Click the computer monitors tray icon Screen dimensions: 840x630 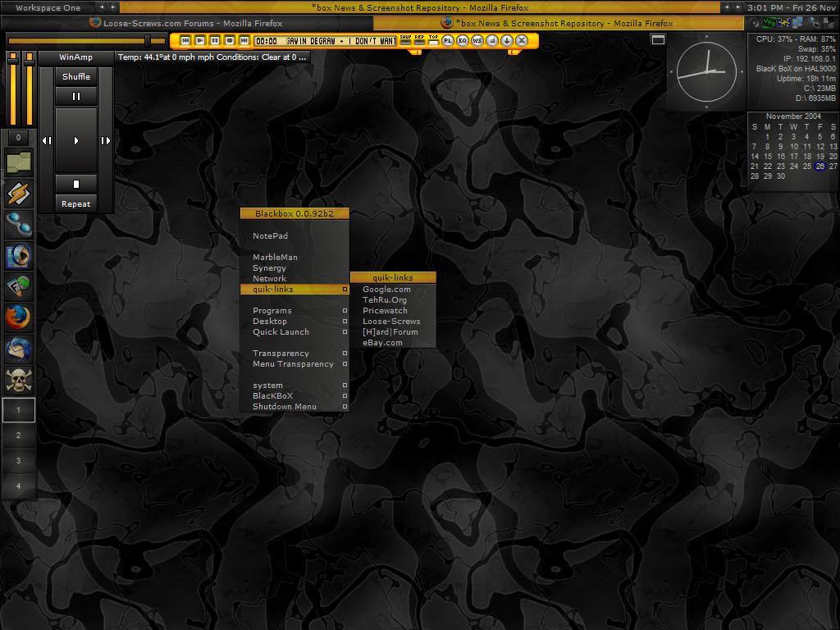pos(797,23)
